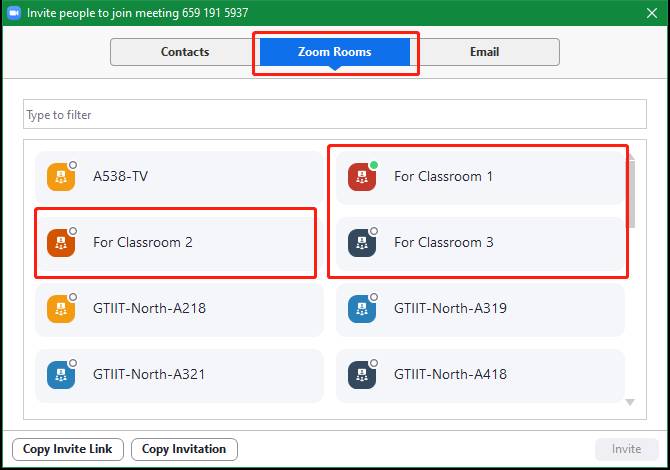Click the blue GTIIT-North-A319 room icon
Viewport: 670px width, 470px height.
click(x=362, y=308)
